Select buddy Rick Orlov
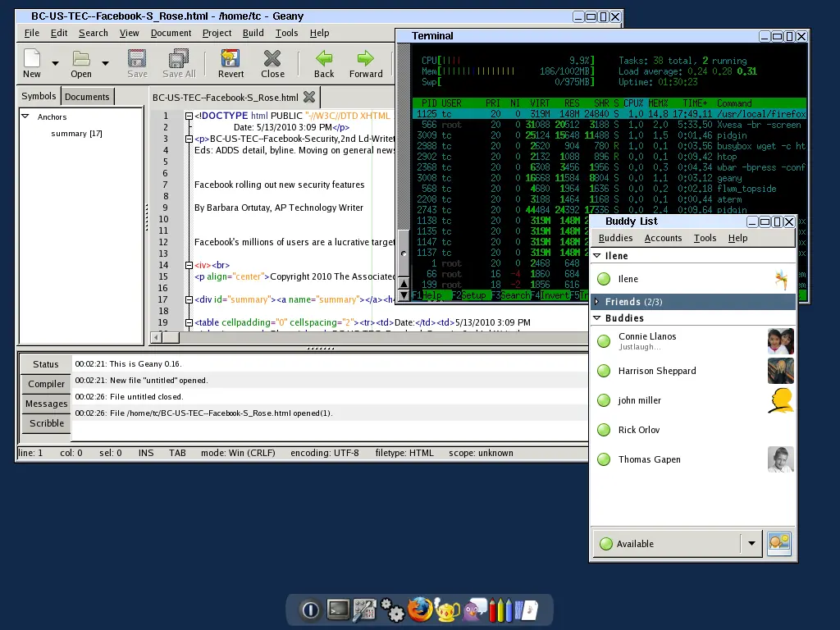This screenshot has height=630, width=840. click(x=693, y=430)
